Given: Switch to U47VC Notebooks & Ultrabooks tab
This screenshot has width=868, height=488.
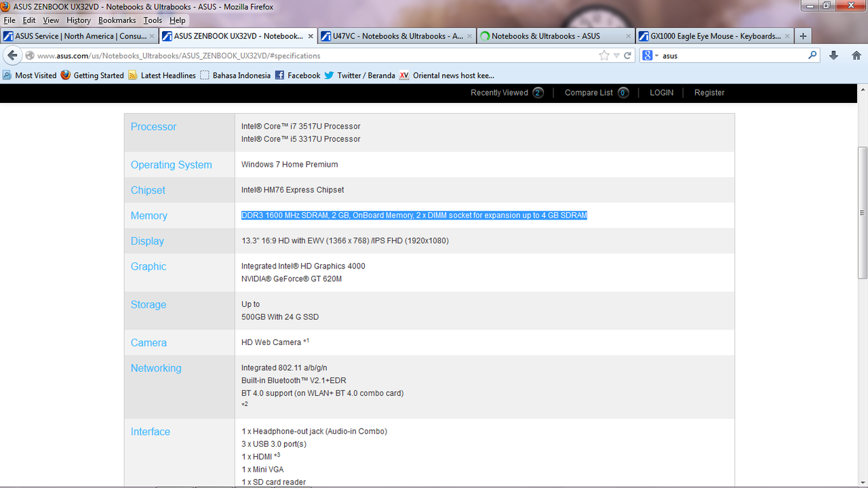Looking at the screenshot, I should point(396,36).
